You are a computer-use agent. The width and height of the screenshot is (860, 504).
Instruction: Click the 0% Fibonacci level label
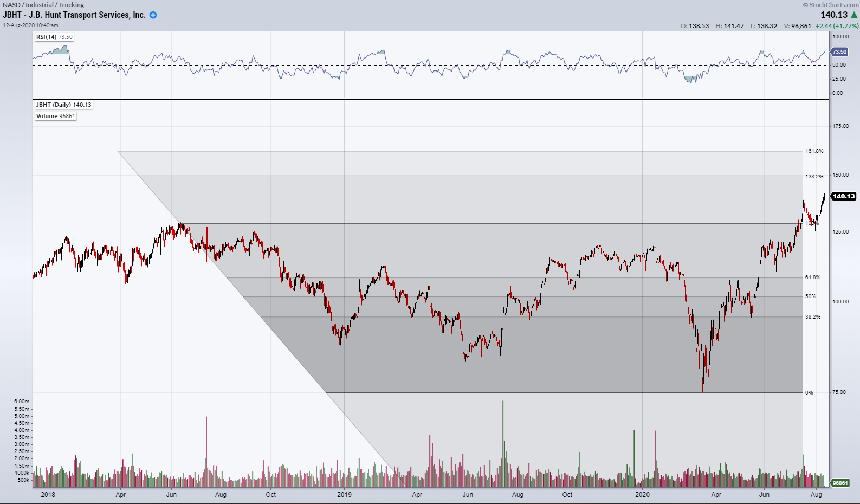pos(809,393)
